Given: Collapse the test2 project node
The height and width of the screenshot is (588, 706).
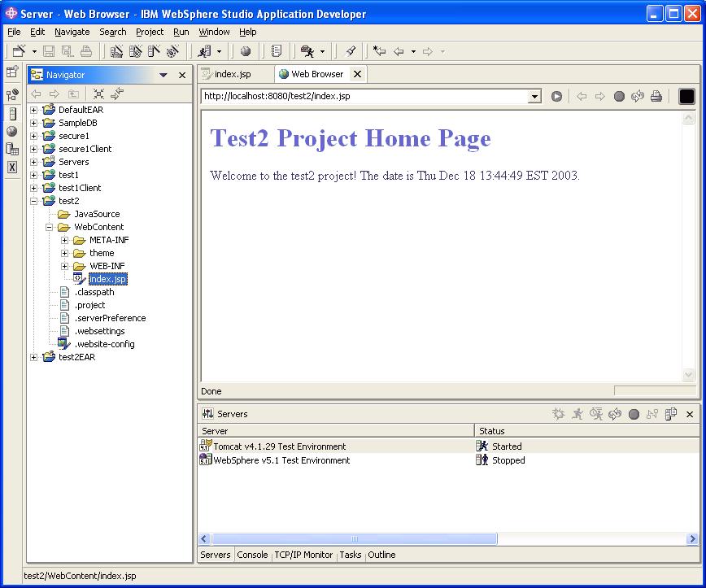Looking at the screenshot, I should click(x=34, y=201).
